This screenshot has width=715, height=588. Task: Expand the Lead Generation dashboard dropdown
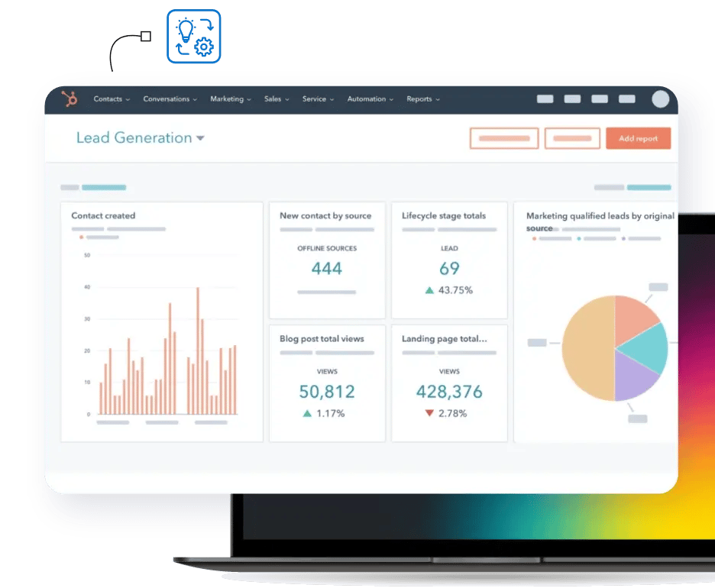click(200, 138)
